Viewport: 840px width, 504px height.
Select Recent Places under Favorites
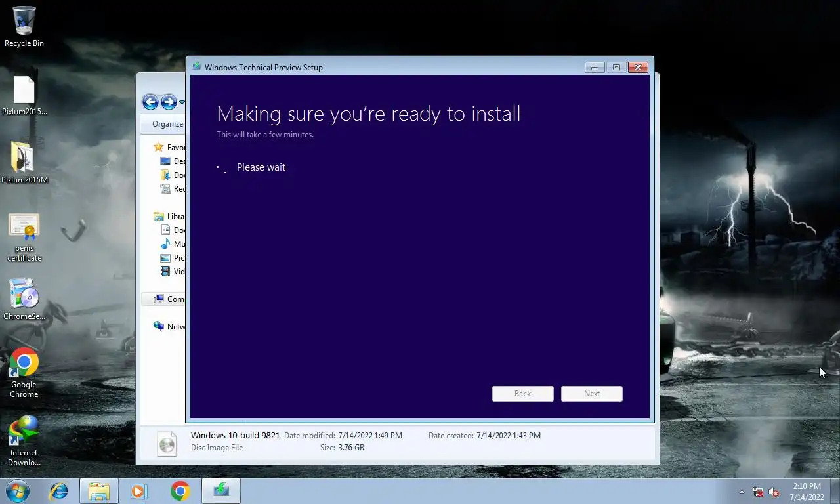[x=173, y=189]
